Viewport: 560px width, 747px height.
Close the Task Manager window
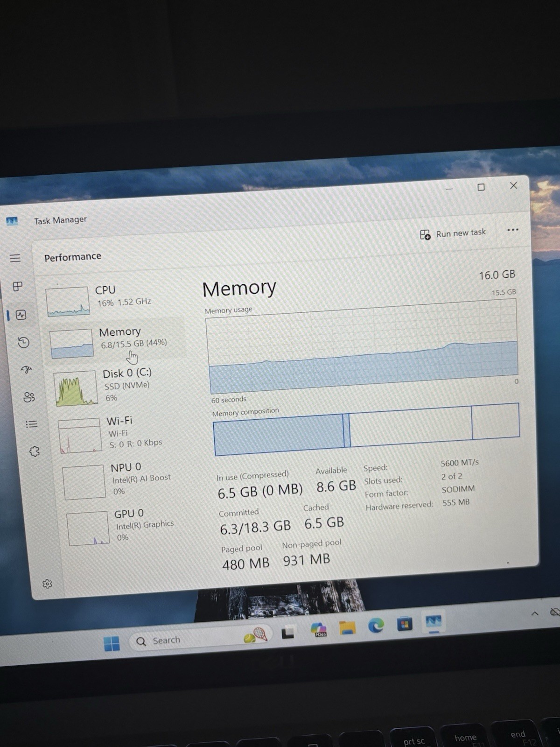pos(514,185)
